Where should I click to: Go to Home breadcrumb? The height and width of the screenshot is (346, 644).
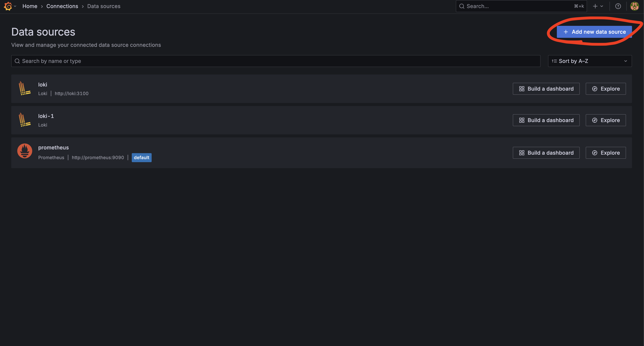pos(30,6)
